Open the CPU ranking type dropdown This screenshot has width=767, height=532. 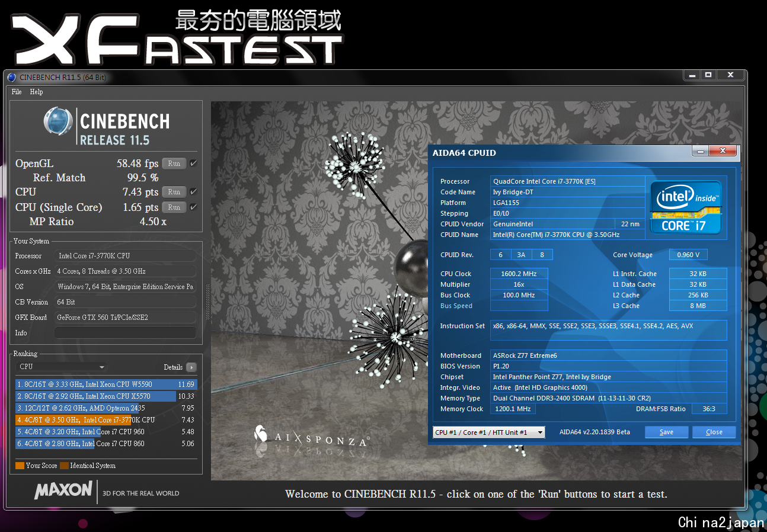62,367
